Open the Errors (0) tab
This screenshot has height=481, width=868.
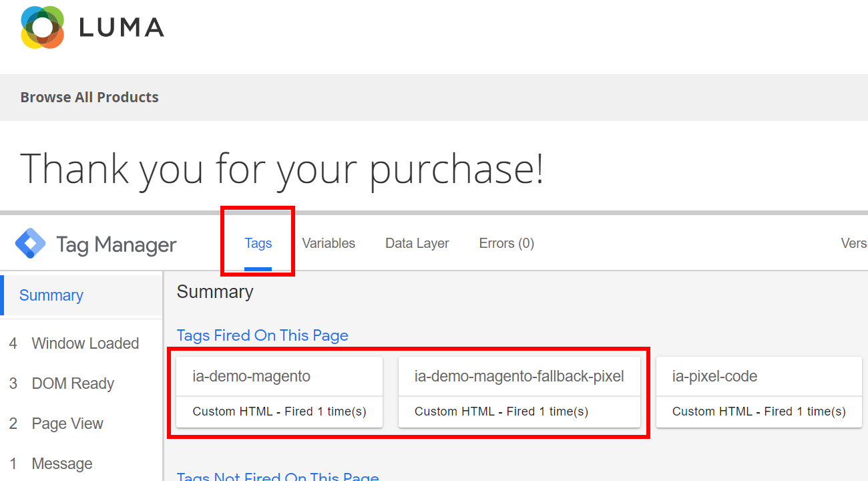point(506,243)
